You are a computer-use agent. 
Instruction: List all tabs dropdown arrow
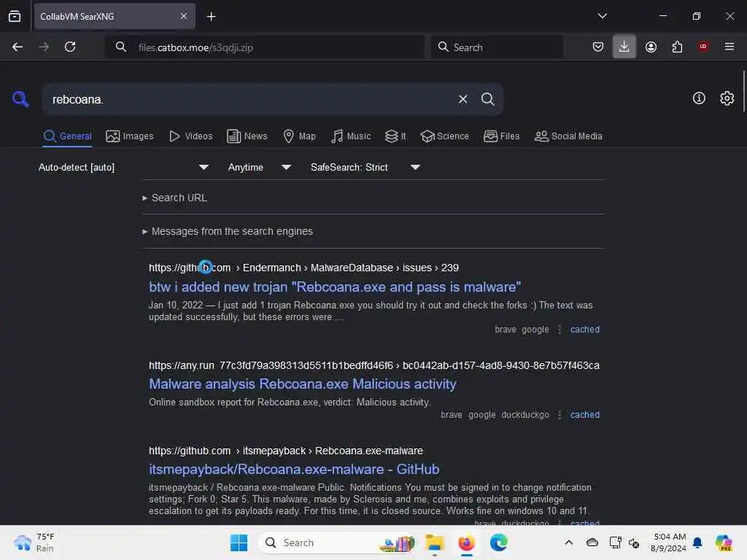tap(602, 16)
